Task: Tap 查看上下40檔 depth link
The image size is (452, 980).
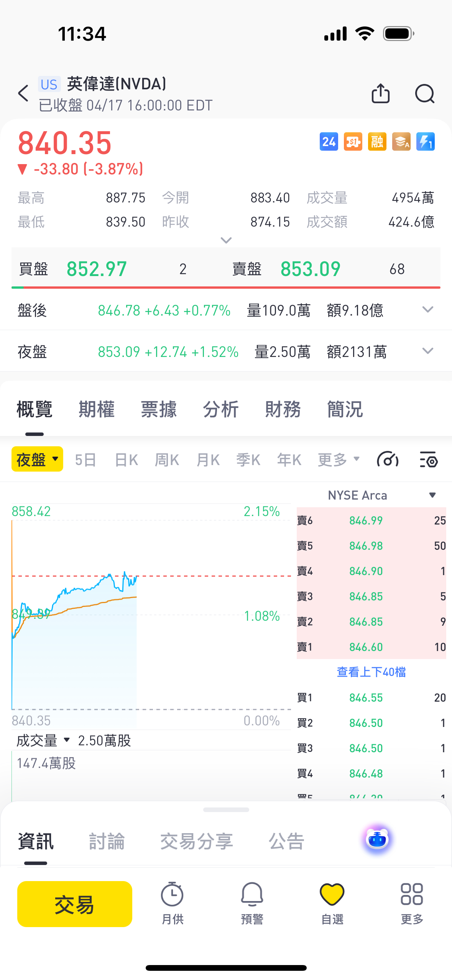Action: [x=371, y=672]
